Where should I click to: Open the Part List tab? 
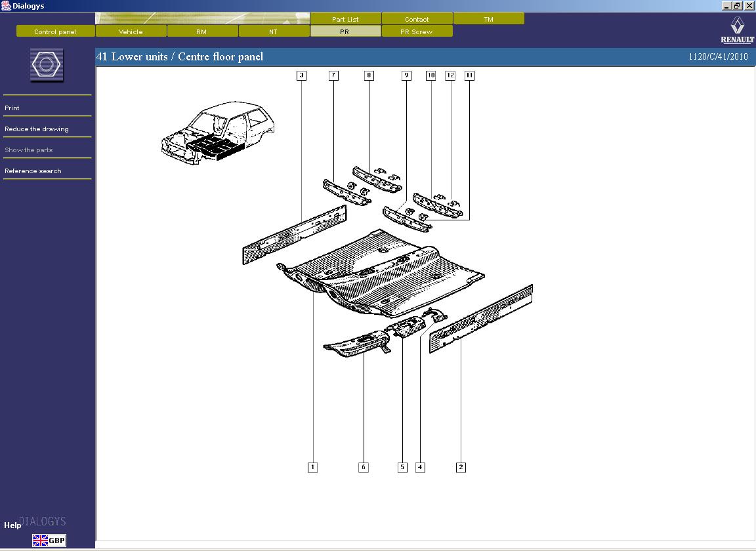coord(345,19)
